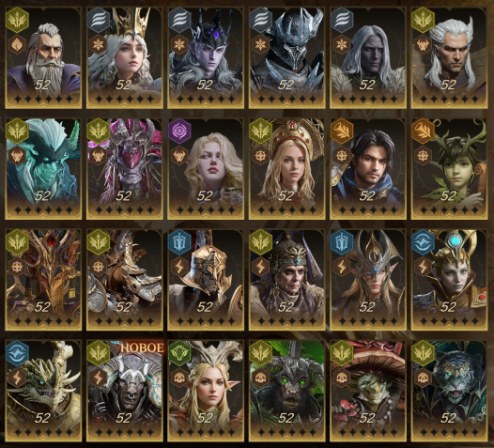The image size is (494, 448).
Task: Click the crosshair class icon on kokoshnik woman card
Action: (x=260, y=156)
